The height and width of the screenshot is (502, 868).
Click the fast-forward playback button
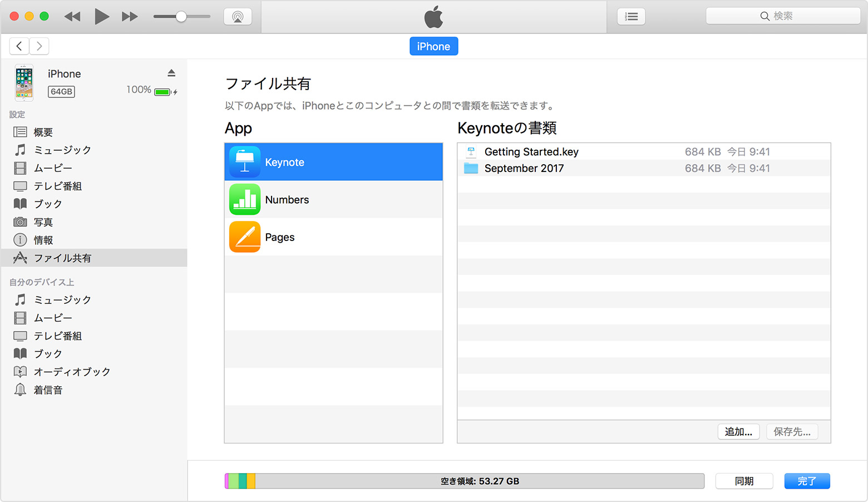[x=130, y=17]
